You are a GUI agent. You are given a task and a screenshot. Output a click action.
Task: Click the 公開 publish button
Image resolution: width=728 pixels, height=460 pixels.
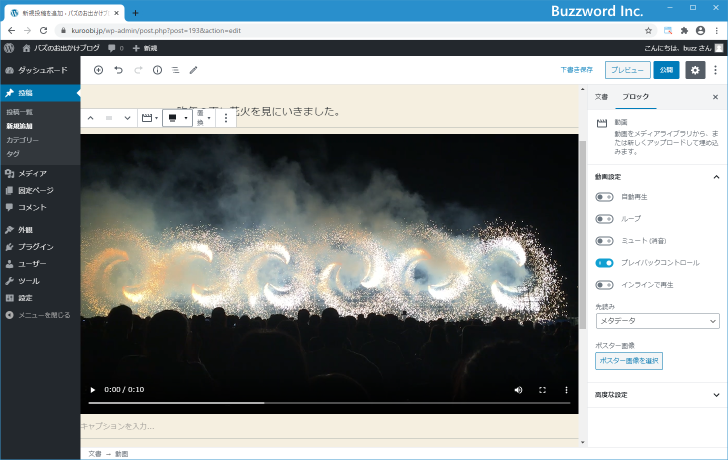[x=666, y=70]
